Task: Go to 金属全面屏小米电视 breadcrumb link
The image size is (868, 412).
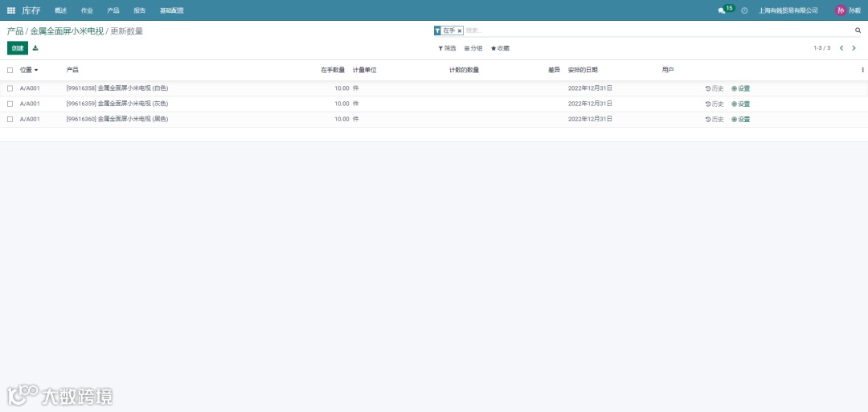Action: click(67, 31)
